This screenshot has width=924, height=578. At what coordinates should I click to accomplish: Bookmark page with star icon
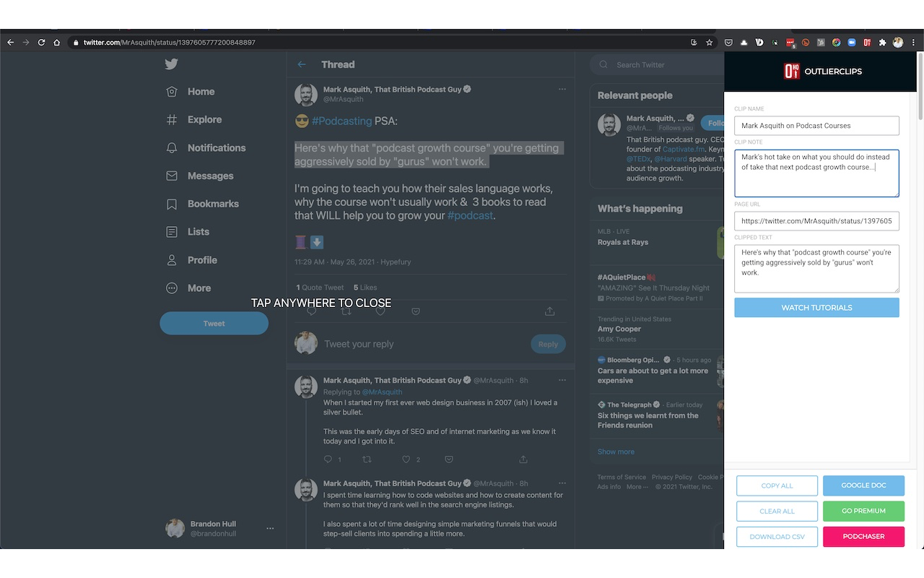tap(709, 43)
